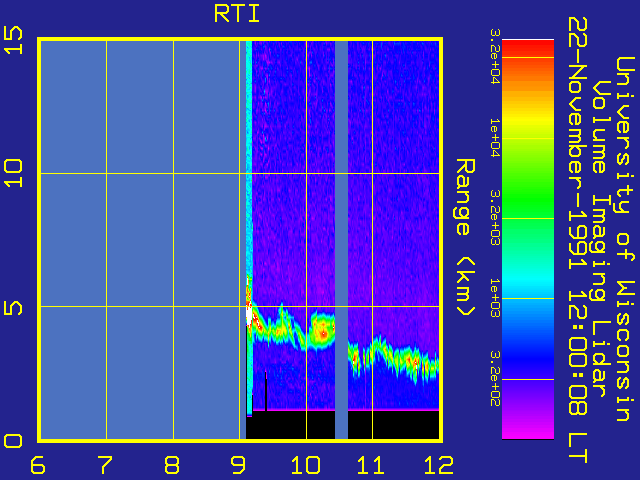Image resolution: width=640 pixels, height=480 pixels.
Task: Click y-axis tick label 0
Action: [13, 441]
